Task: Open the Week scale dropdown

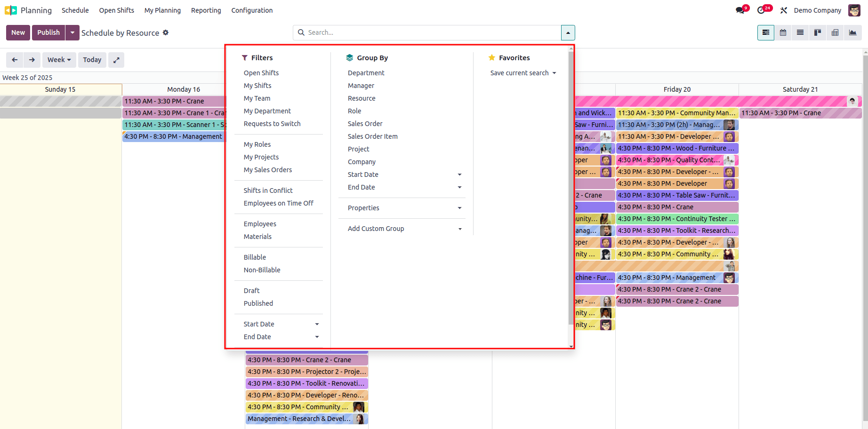Action: click(x=59, y=60)
